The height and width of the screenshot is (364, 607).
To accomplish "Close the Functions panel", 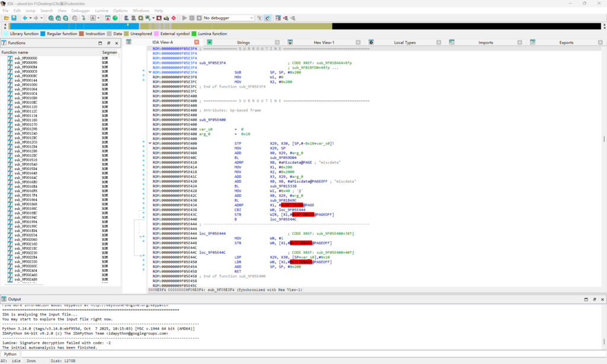I will pos(116,43).
